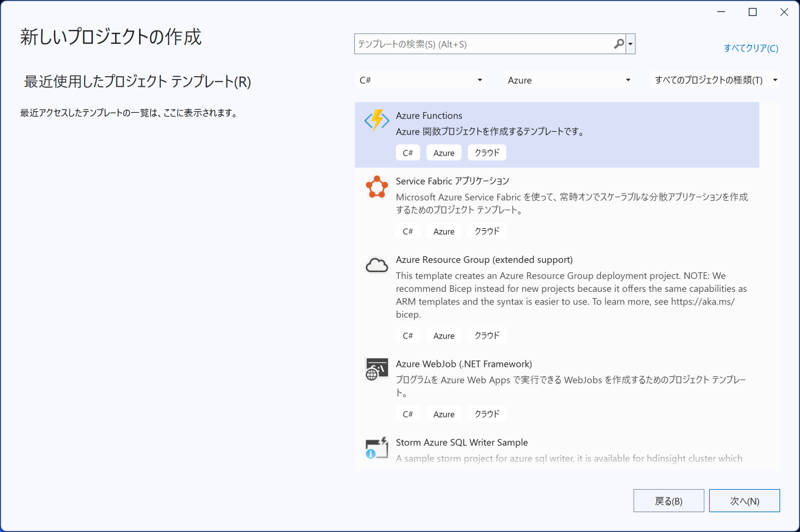Minimize the new project dialog window
This screenshot has width=800, height=532.
point(721,12)
